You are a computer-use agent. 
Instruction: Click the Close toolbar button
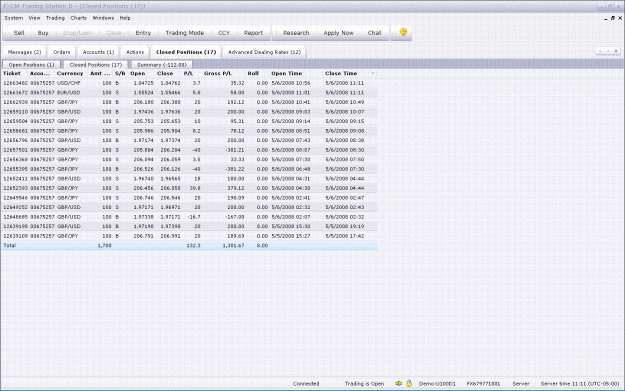click(114, 33)
